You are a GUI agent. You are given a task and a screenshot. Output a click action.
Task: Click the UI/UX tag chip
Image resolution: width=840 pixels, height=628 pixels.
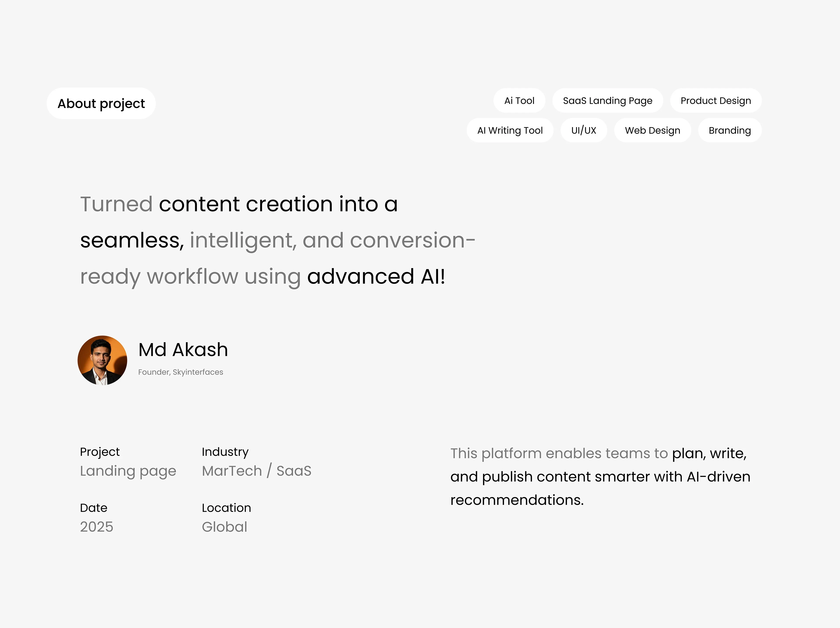(583, 130)
